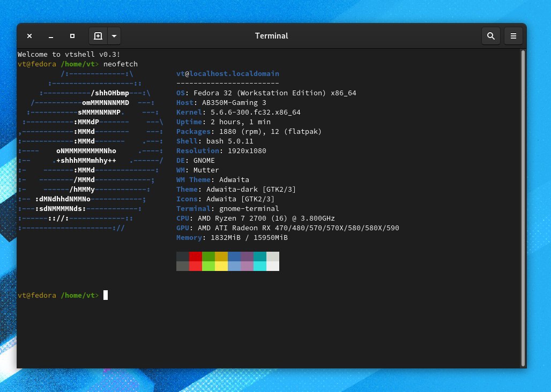Maximize the Terminal window
Screen dimensions: 551x392
[x=72, y=36]
